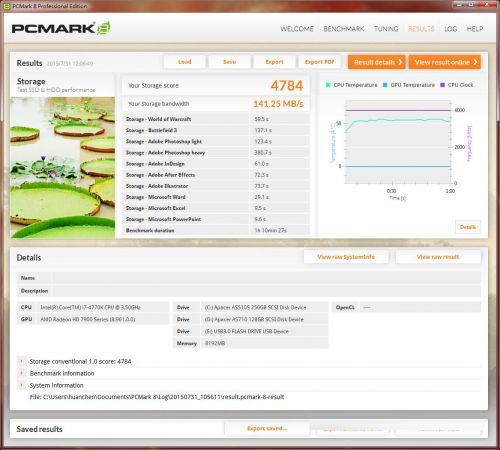This screenshot has height=450, width=500.
Task: Click the Export PDF button
Action: [319, 62]
